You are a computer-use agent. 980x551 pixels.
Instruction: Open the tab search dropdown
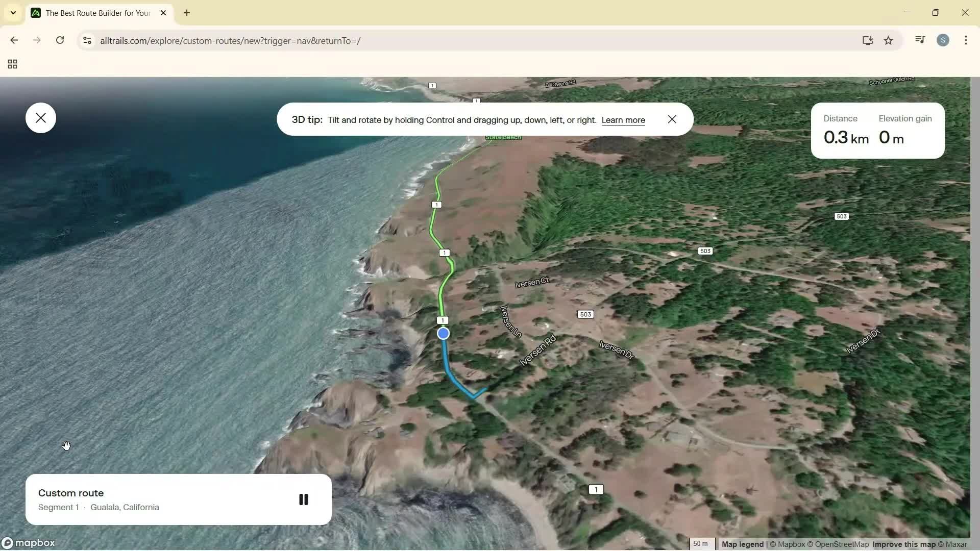[13, 13]
